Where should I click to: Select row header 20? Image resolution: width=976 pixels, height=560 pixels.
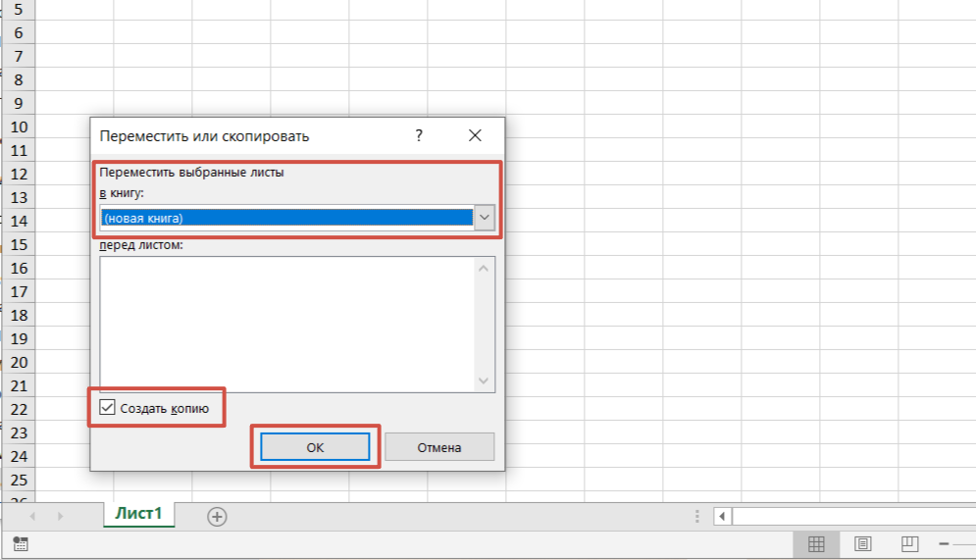18,362
